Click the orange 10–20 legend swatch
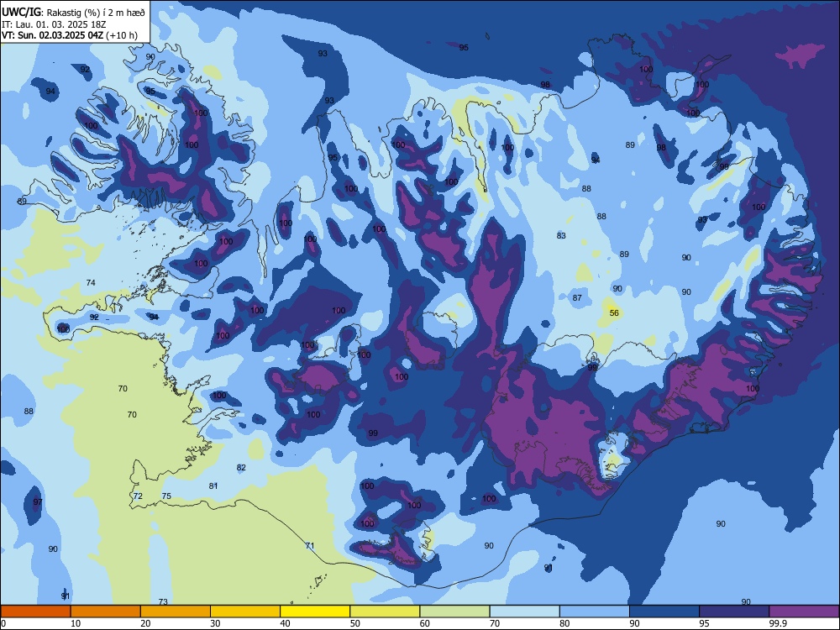 pos(106,612)
